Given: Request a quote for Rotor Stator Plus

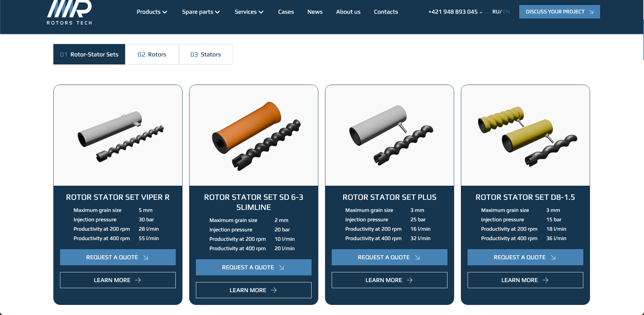Looking at the screenshot, I should 389,257.
